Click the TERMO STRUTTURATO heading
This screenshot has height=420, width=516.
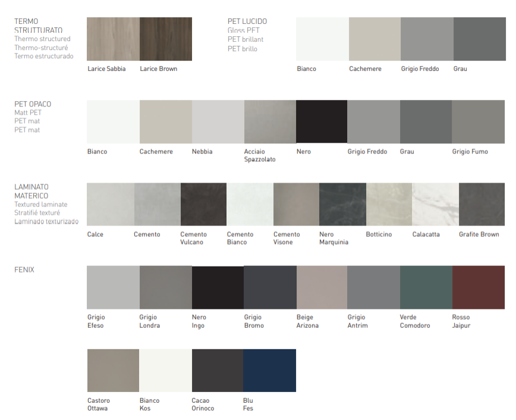coord(39,26)
